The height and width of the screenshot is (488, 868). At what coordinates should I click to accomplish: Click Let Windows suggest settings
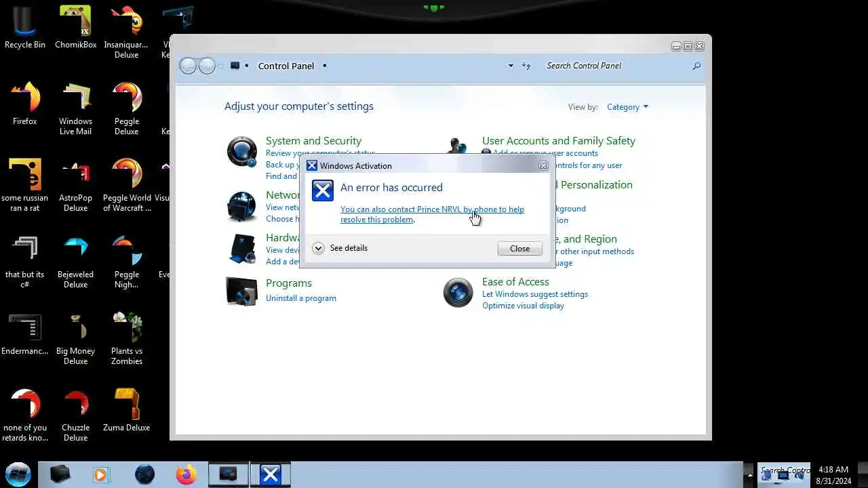pyautogui.click(x=535, y=294)
